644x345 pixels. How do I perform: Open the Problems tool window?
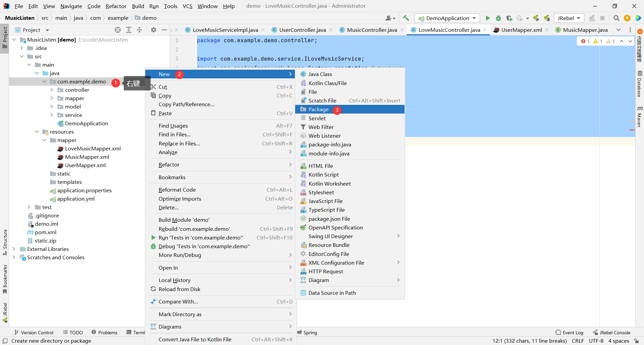(104, 333)
